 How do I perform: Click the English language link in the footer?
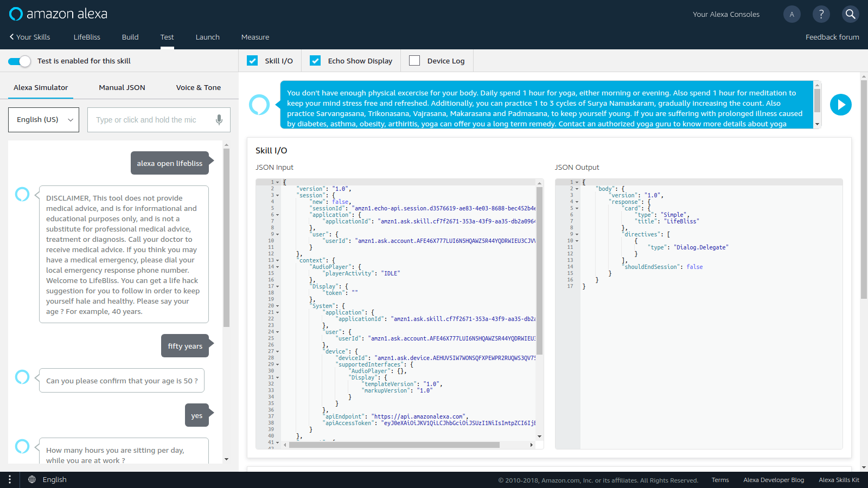[55, 479]
